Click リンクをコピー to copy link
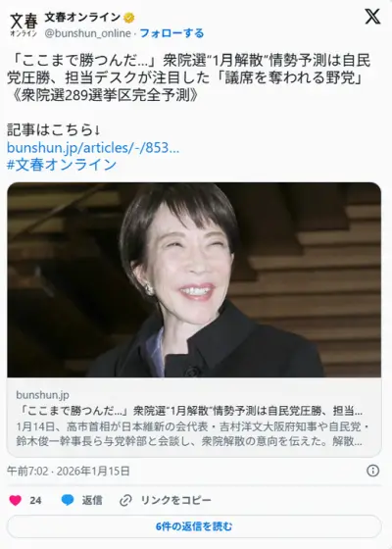The width and height of the screenshot is (392, 549). point(176,500)
